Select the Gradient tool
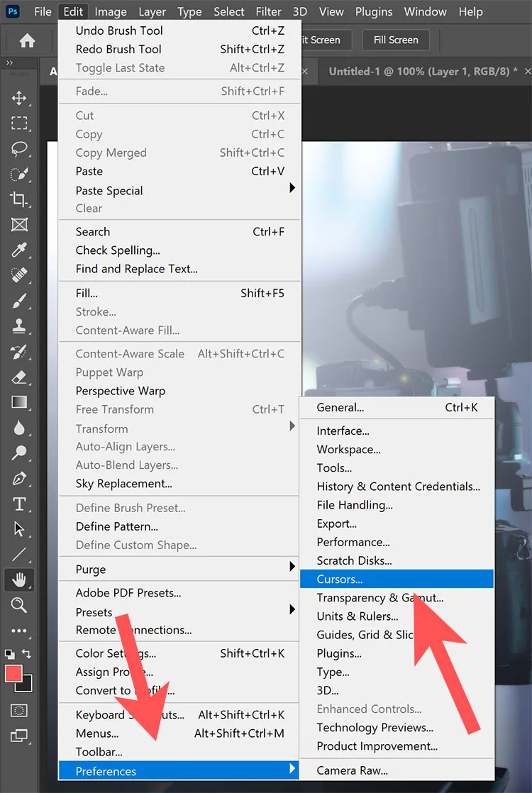Image resolution: width=532 pixels, height=793 pixels. (x=19, y=402)
